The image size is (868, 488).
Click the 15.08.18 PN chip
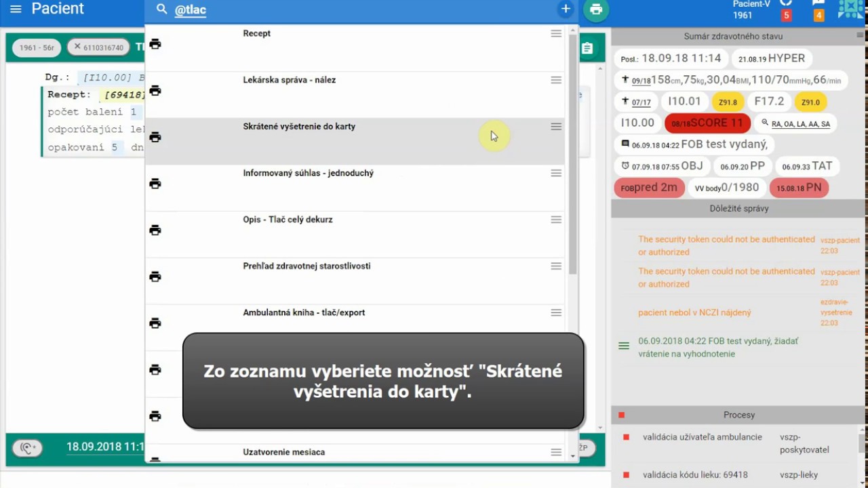pyautogui.click(x=799, y=188)
